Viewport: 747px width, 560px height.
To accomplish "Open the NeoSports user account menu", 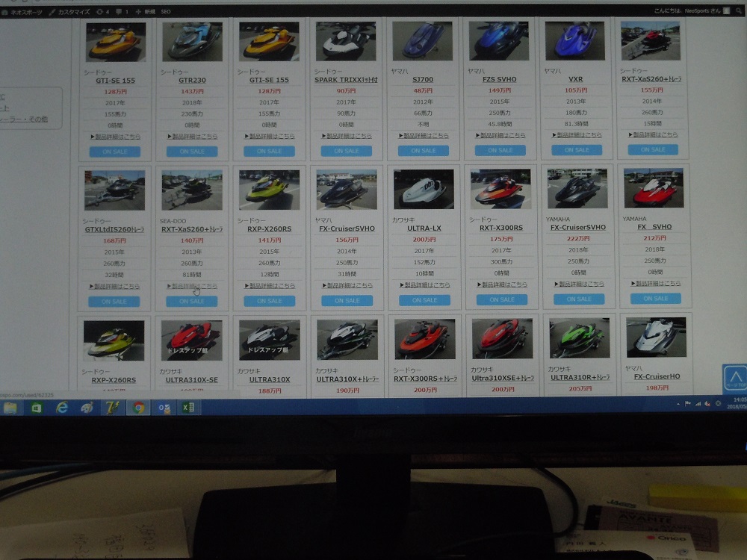I will 692,11.
